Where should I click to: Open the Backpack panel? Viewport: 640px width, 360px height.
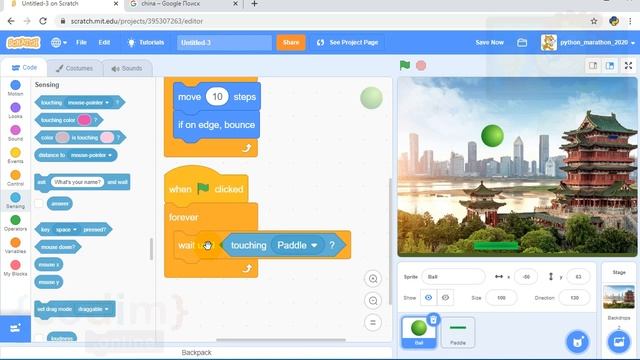[x=196, y=352]
